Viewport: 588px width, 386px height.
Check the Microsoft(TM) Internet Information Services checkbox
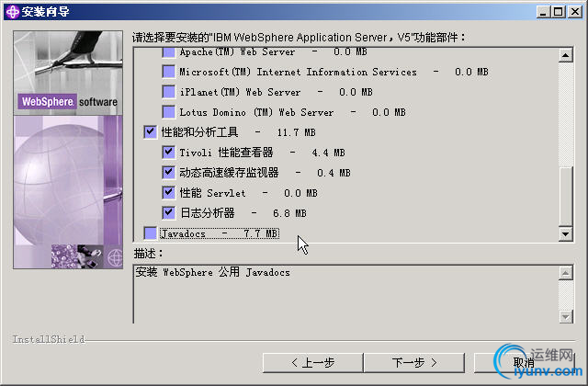coord(169,72)
